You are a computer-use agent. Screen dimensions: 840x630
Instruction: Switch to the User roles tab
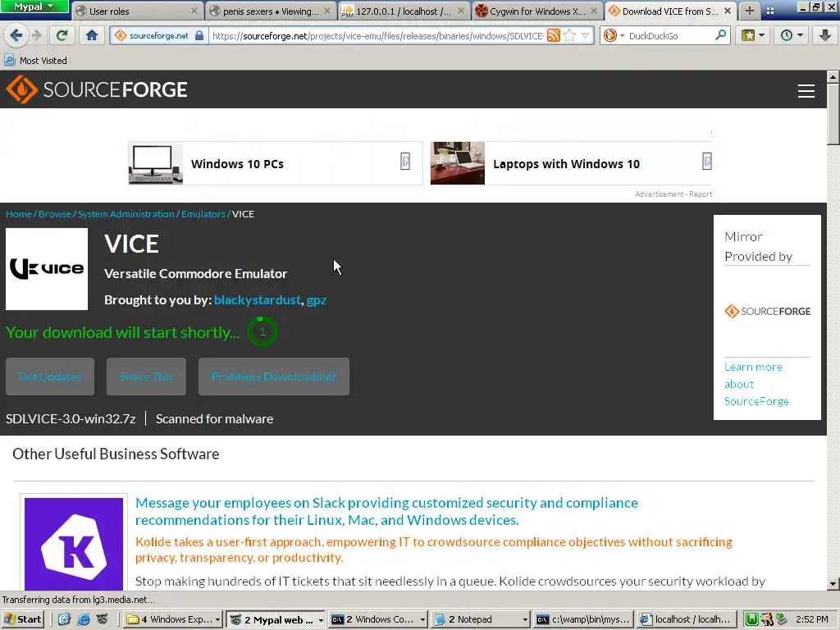[136, 11]
